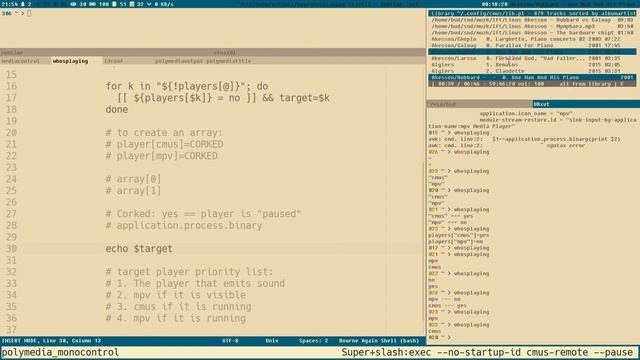The image size is (640, 360).
Task: Click the eye icon in the status bar
Action: tap(73, 4)
